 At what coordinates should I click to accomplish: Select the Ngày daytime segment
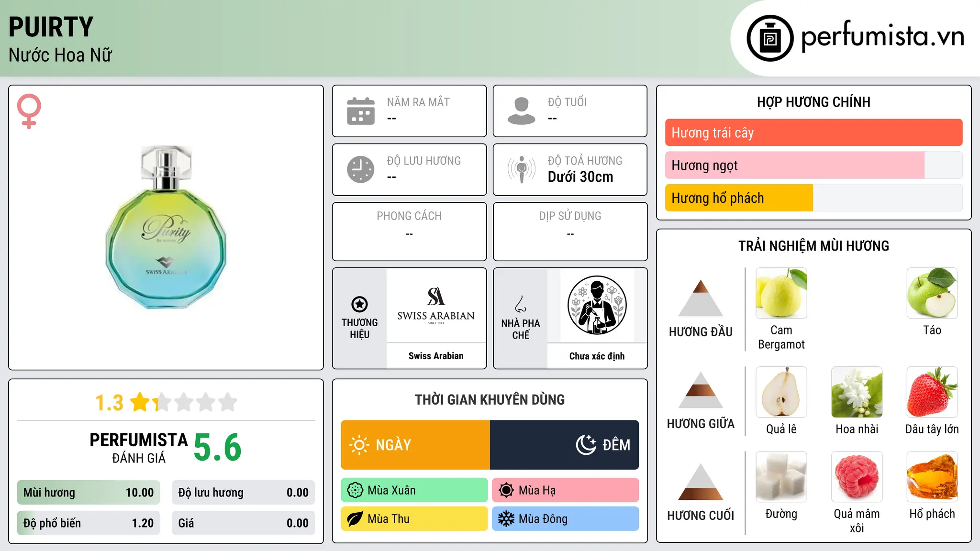point(415,445)
